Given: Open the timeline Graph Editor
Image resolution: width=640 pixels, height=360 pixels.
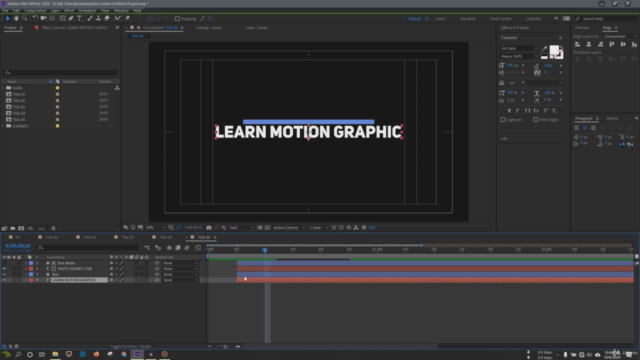Looking at the screenshot, I should click(198, 248).
